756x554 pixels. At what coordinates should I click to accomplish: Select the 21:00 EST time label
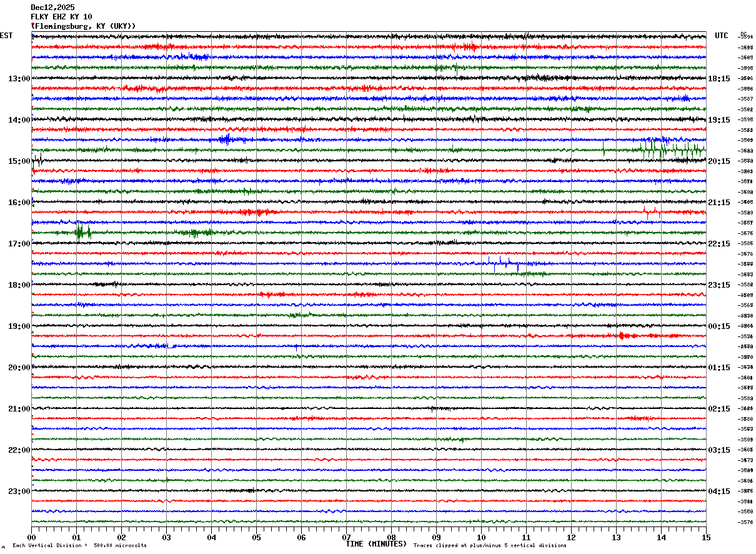click(19, 409)
